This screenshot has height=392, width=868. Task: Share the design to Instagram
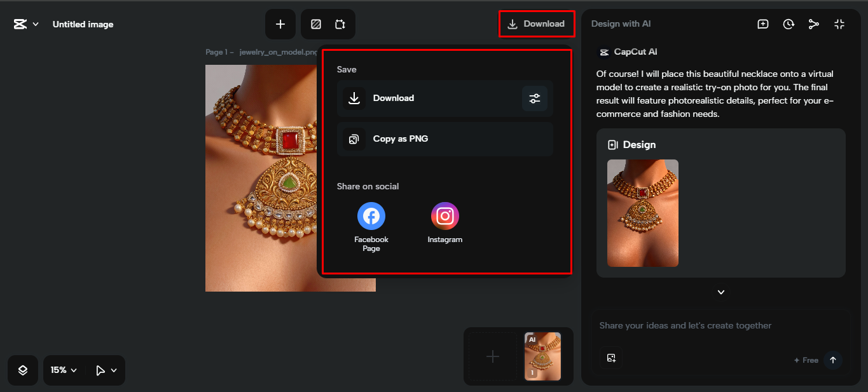(x=444, y=215)
